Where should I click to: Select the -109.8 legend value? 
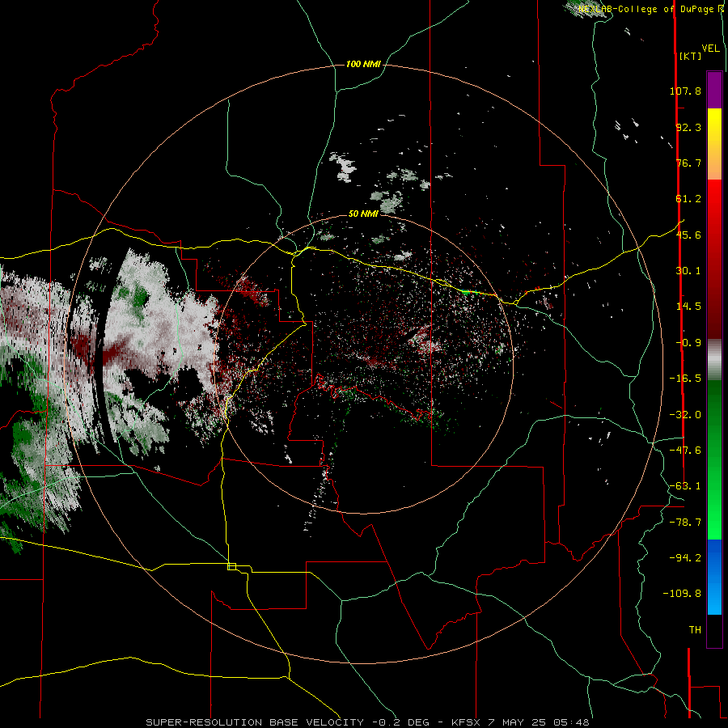point(682,594)
